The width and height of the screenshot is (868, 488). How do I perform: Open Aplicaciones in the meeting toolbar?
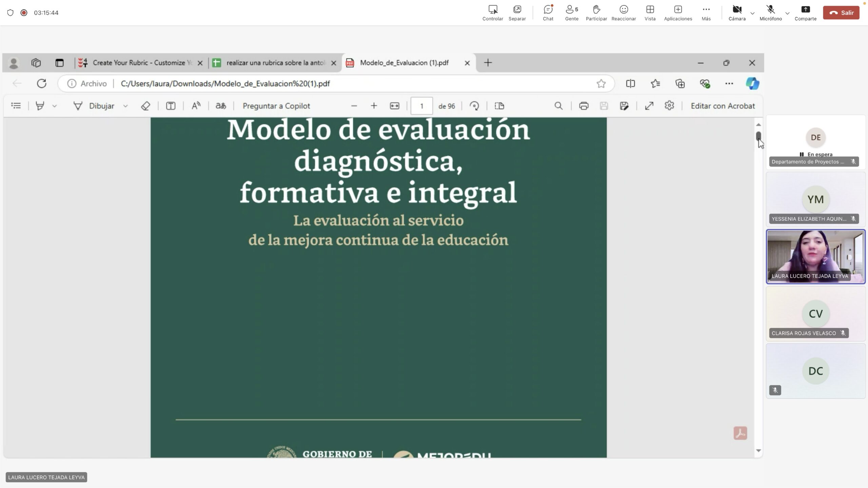(678, 13)
